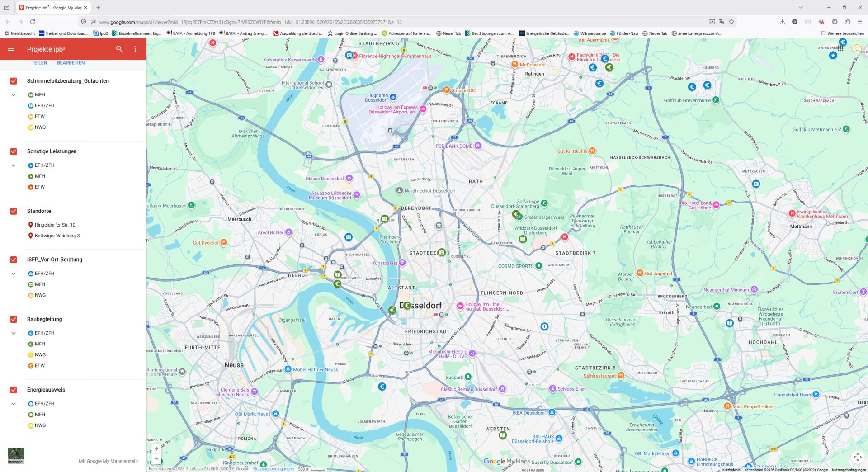Click the browser address bar URL
This screenshot has height=472, width=868.
pyautogui.click(x=250, y=22)
